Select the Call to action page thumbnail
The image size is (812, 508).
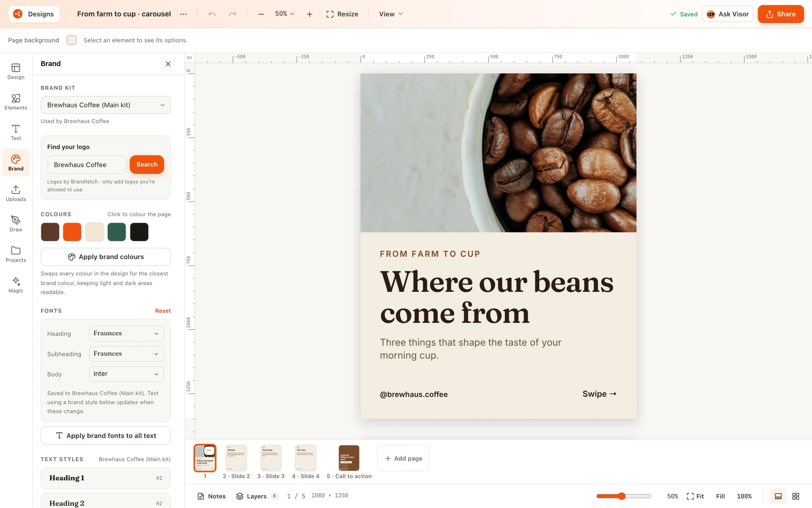[349, 458]
